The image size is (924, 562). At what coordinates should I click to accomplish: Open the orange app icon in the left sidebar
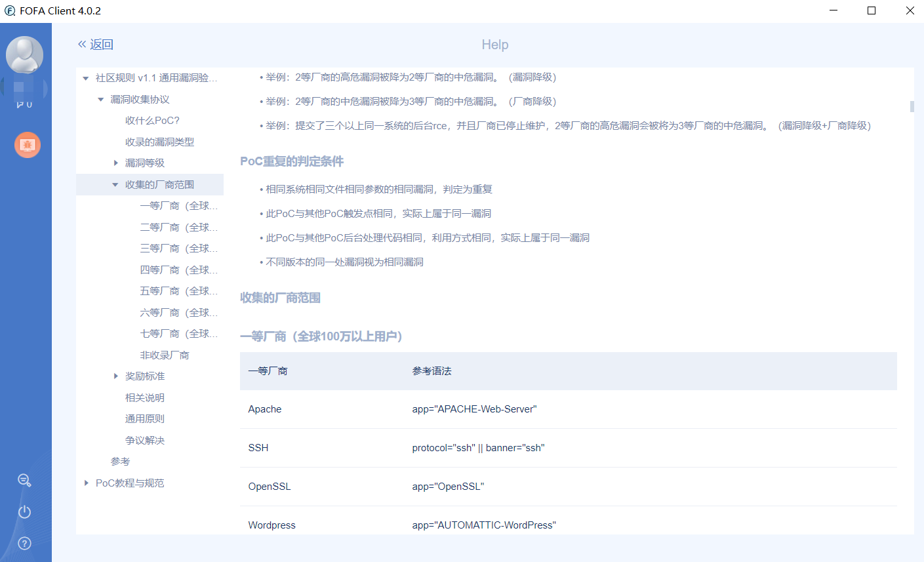click(x=27, y=145)
